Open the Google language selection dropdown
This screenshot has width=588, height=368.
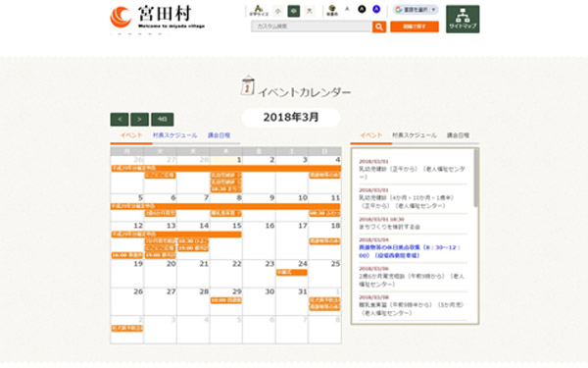coord(416,10)
